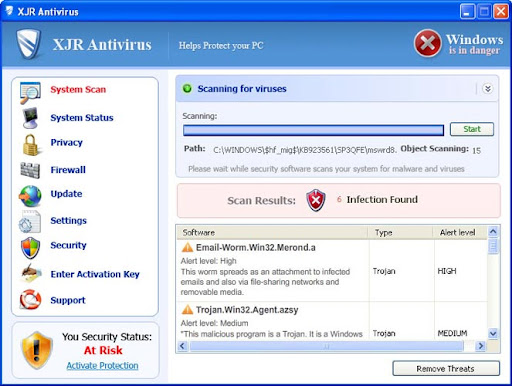
Task: Collapse the Scanning for viruses panel
Action: pyautogui.click(x=488, y=89)
